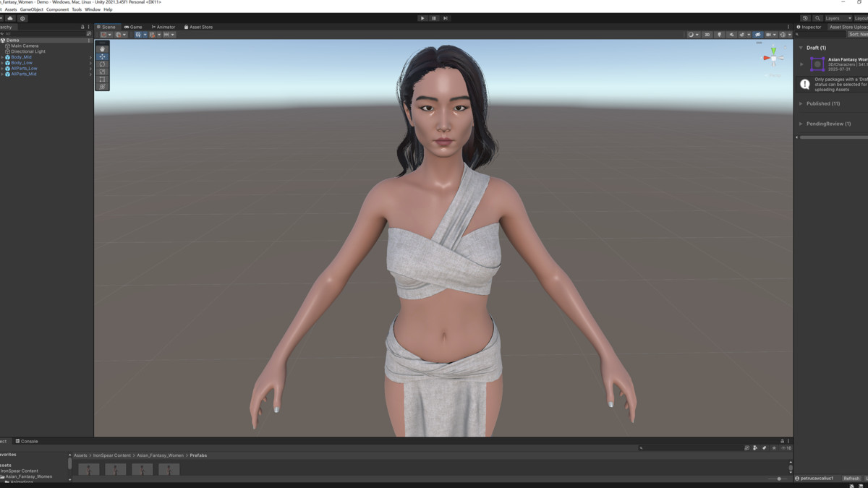Viewport: 868px width, 488px height.
Task: Open the scene effects dropdown arrow
Action: tap(749, 35)
